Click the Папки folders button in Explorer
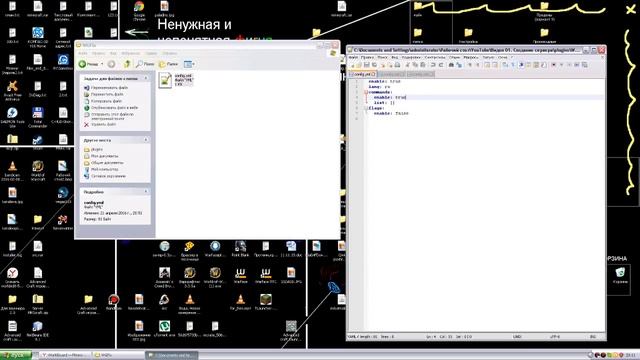 coord(169,64)
